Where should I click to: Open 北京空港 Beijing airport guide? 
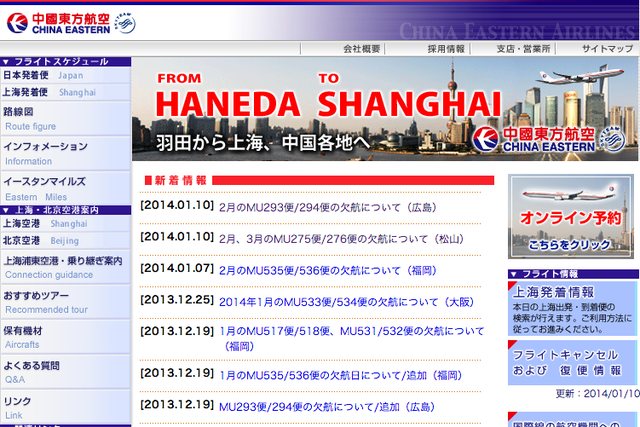tap(65, 241)
